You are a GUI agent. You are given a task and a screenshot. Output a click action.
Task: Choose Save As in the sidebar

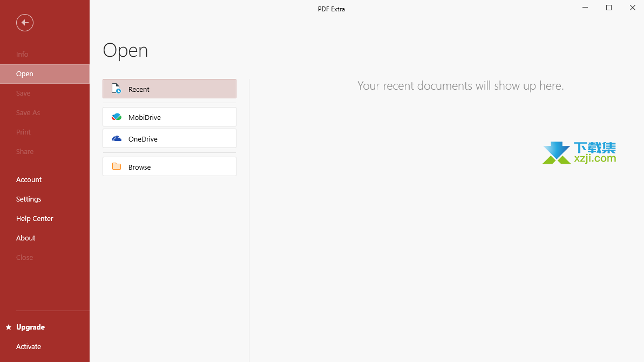45,112
